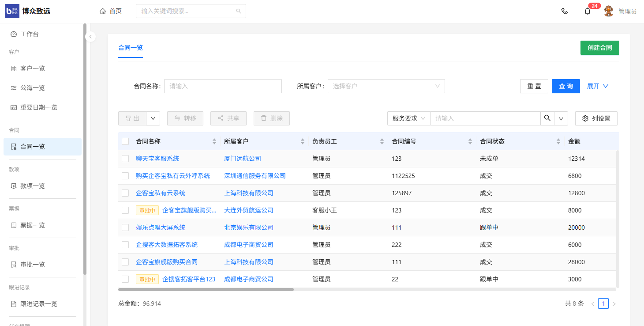Image resolution: width=644 pixels, height=326 pixels.
Task: Click the administrator avatar icon
Action: tap(609, 11)
